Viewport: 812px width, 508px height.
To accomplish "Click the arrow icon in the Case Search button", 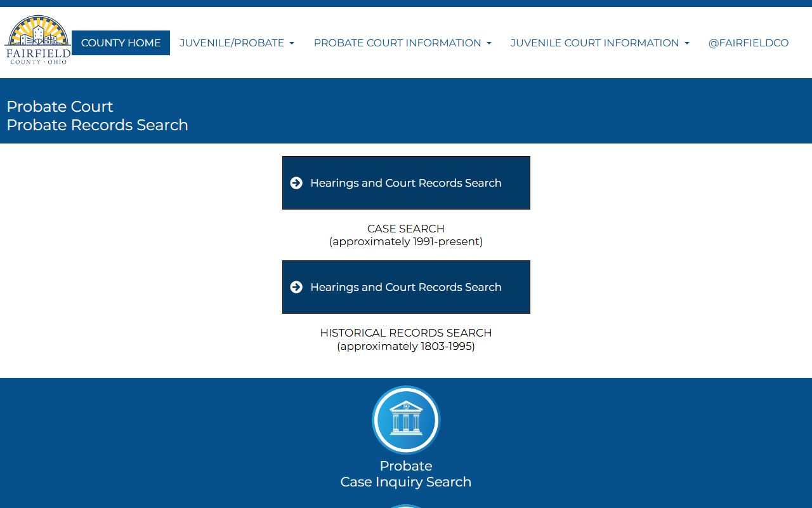I will pyautogui.click(x=296, y=183).
